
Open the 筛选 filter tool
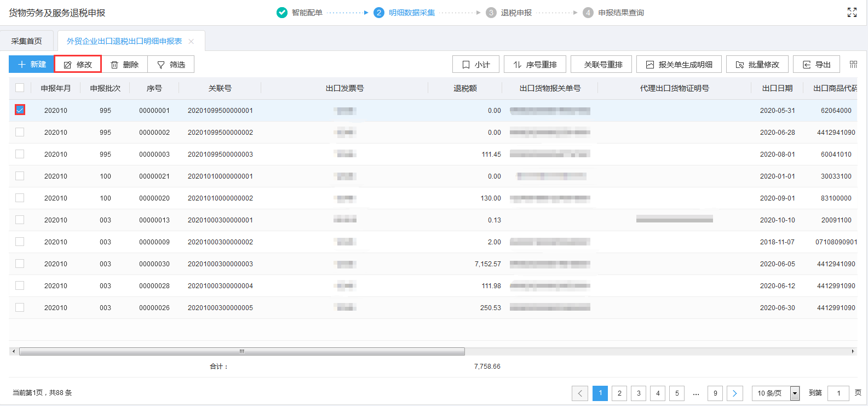click(171, 65)
